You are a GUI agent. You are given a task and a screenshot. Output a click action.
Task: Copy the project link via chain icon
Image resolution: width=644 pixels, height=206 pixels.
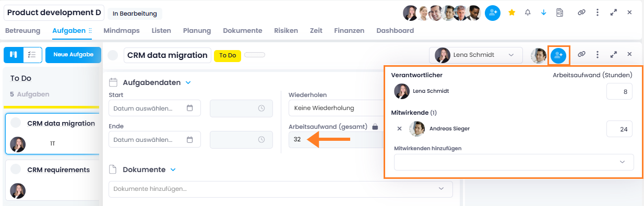coord(581,13)
